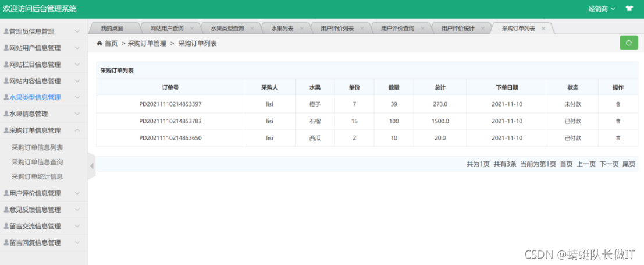The height and width of the screenshot is (265, 644).
Task: Select order number PD20211110214853650
Action: (x=170, y=138)
